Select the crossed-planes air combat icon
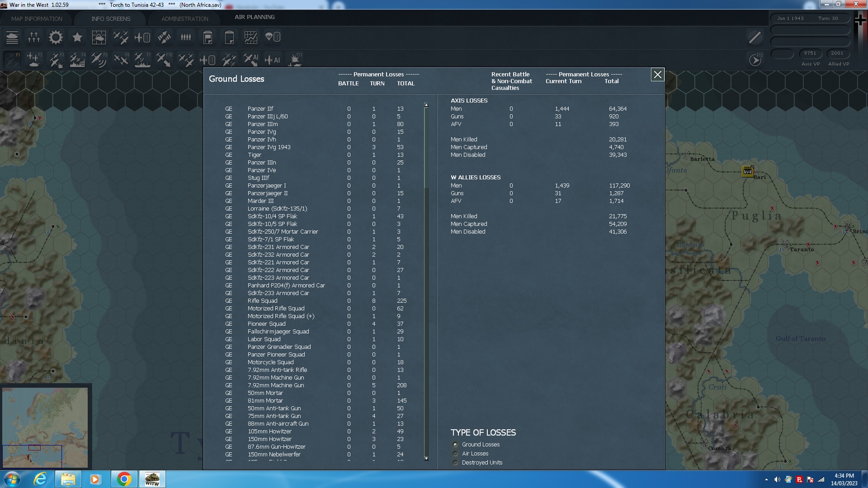The width and height of the screenshot is (868, 488). click(x=121, y=38)
